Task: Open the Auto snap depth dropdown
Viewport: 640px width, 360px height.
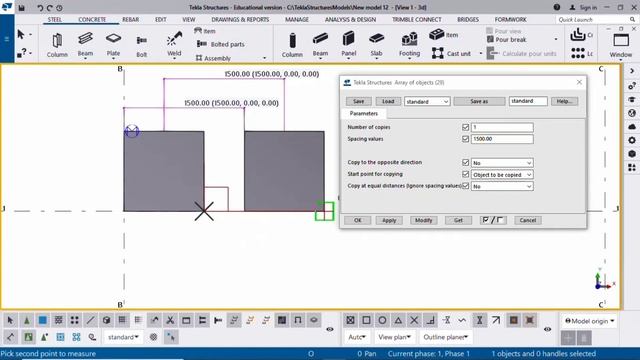Action: pos(357,337)
